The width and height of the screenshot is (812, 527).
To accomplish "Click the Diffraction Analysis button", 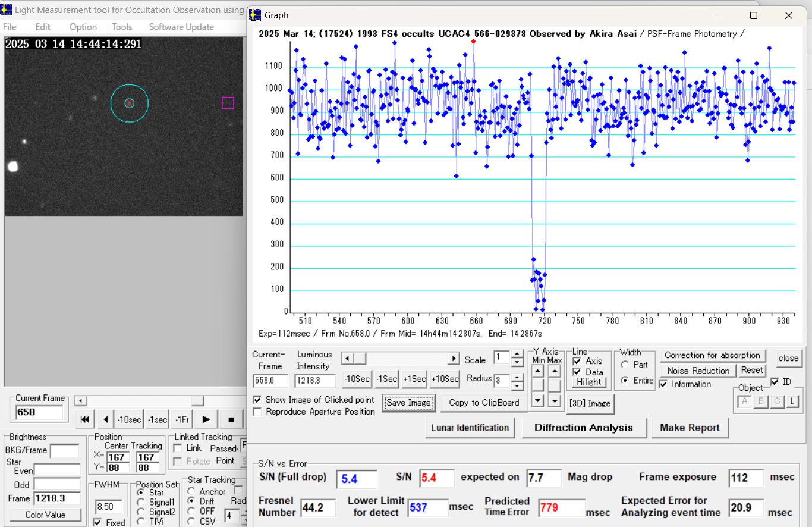I will point(583,428).
